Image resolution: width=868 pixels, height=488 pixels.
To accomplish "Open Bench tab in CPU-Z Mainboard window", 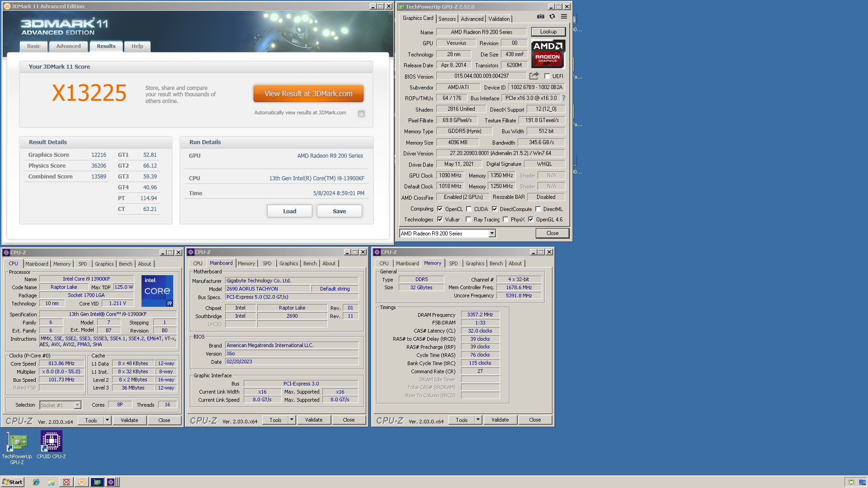I will click(310, 263).
